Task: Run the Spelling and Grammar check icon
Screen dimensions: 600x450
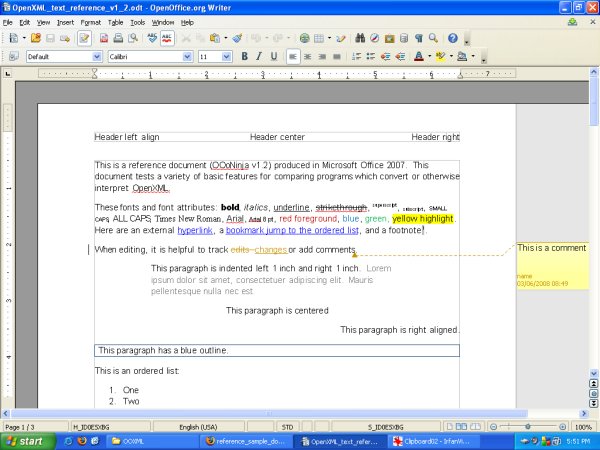Action: [152, 38]
